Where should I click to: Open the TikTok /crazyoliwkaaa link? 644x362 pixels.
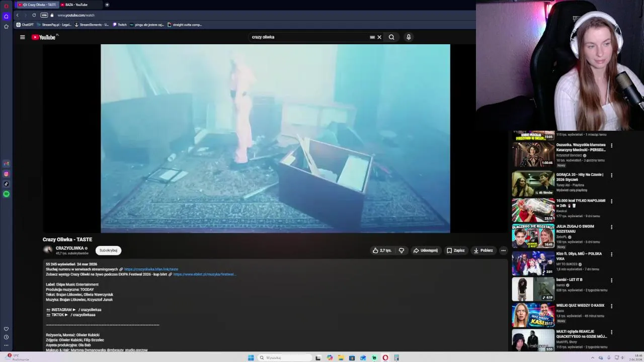pos(83,315)
